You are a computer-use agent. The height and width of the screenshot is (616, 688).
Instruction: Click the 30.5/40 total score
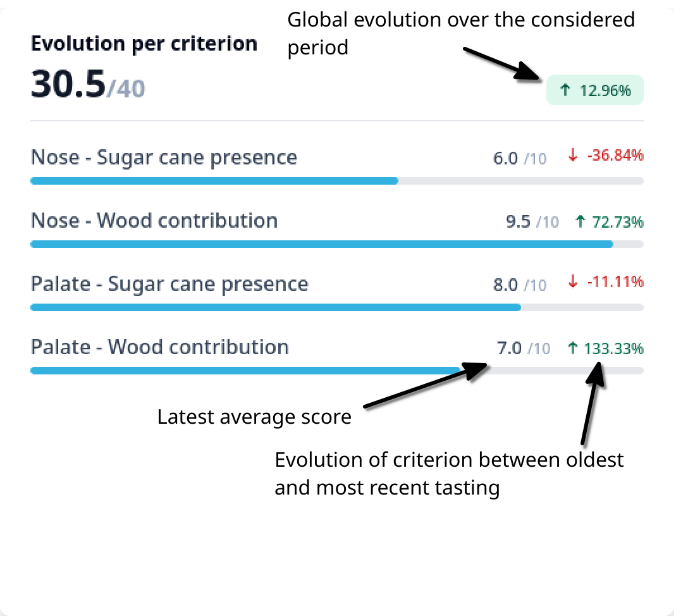(88, 84)
